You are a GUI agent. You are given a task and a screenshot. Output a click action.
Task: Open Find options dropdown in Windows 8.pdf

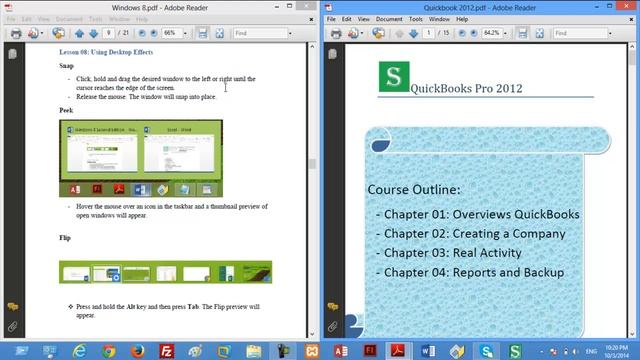tap(290, 33)
